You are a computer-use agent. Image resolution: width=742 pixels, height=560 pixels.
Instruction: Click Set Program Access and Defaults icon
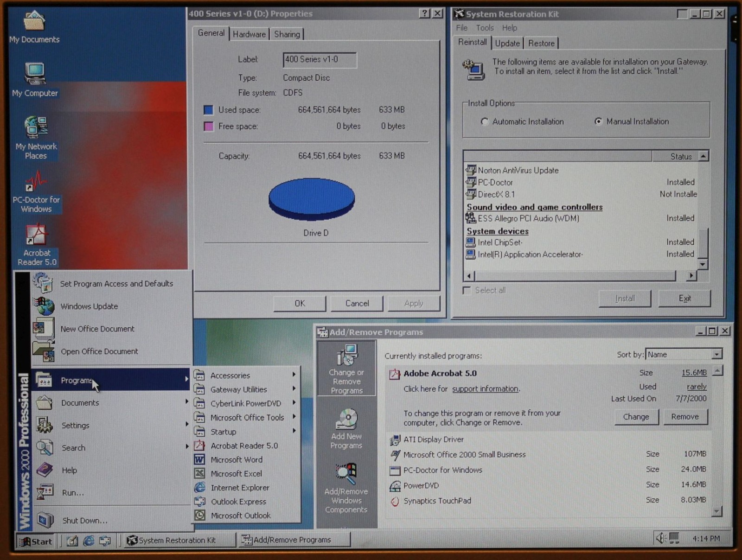44,283
